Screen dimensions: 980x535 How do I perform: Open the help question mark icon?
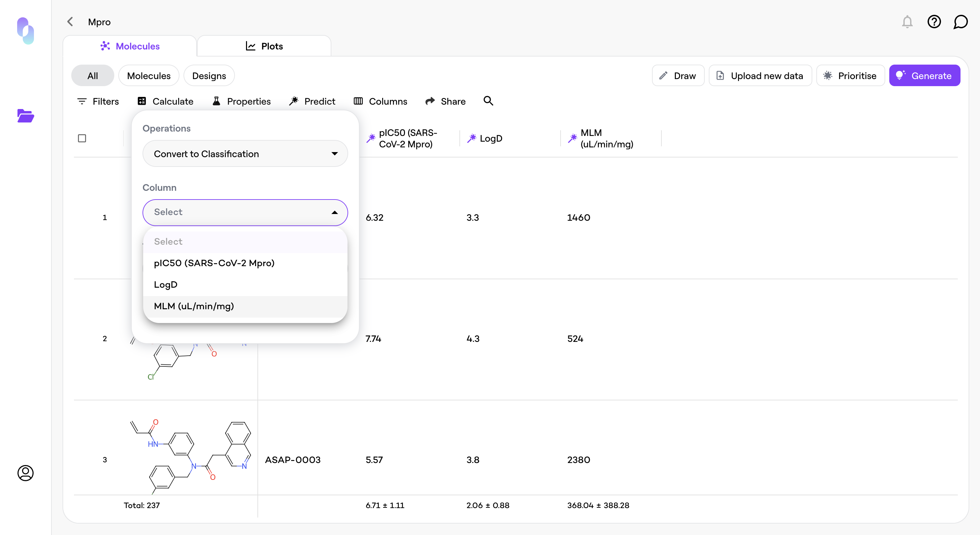pyautogui.click(x=934, y=22)
